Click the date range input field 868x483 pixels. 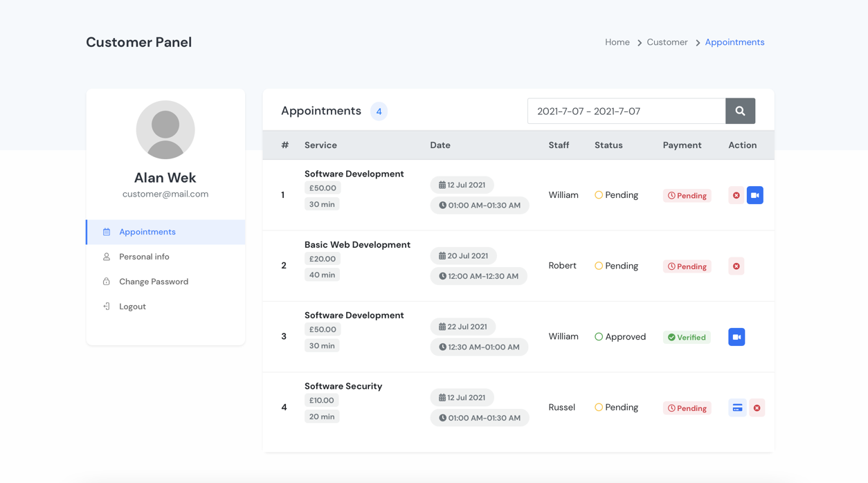point(626,111)
